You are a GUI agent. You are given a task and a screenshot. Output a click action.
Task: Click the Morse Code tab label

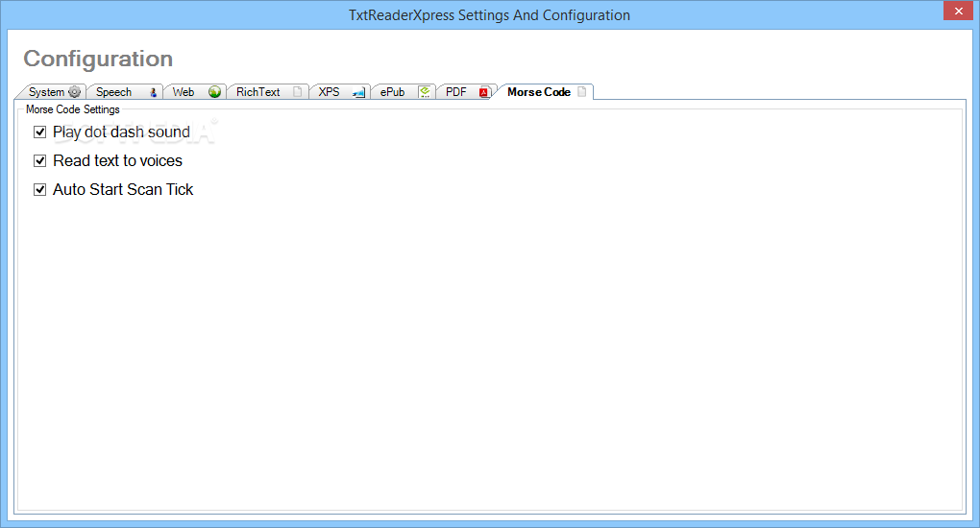coord(539,92)
